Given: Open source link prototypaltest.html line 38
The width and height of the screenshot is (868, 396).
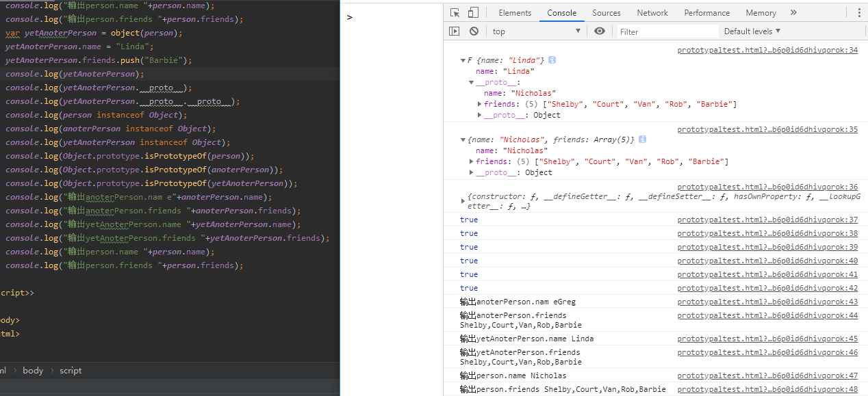Looking at the screenshot, I should [767, 233].
